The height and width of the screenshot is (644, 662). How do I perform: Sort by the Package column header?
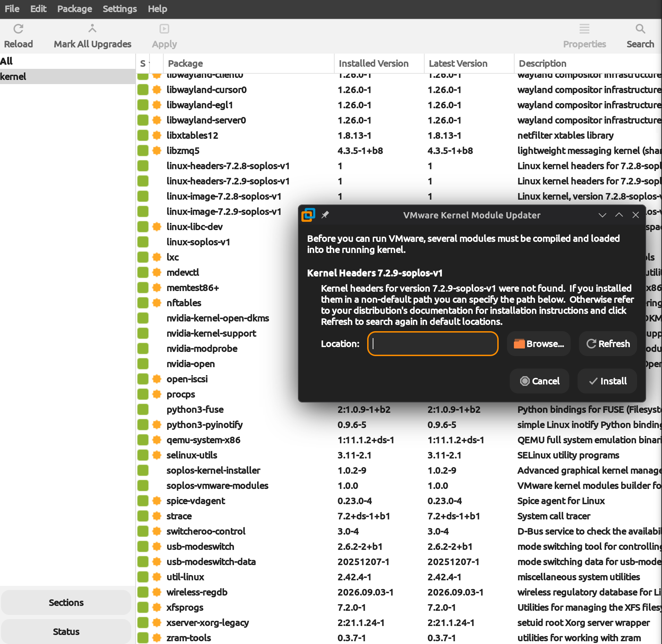[248, 63]
